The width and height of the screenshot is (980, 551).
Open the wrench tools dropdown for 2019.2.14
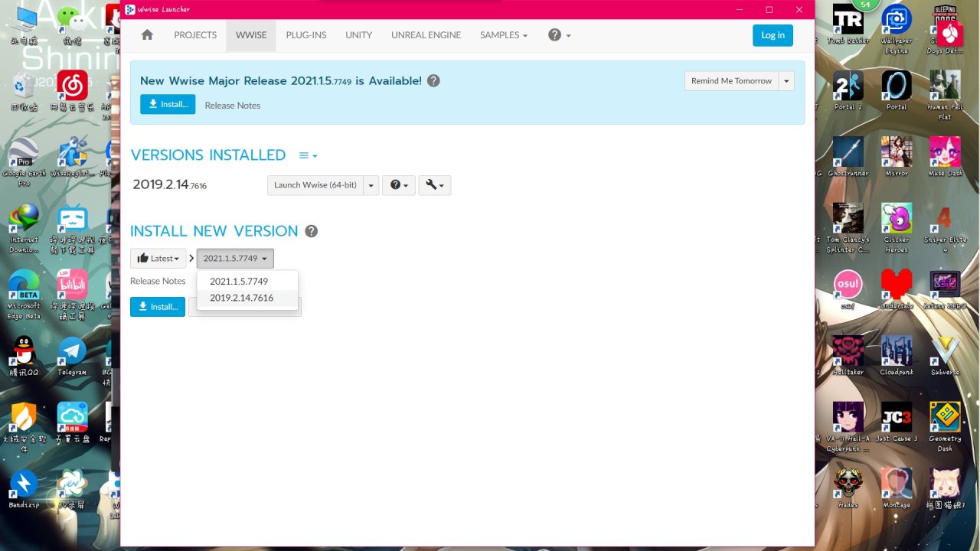pyautogui.click(x=434, y=185)
